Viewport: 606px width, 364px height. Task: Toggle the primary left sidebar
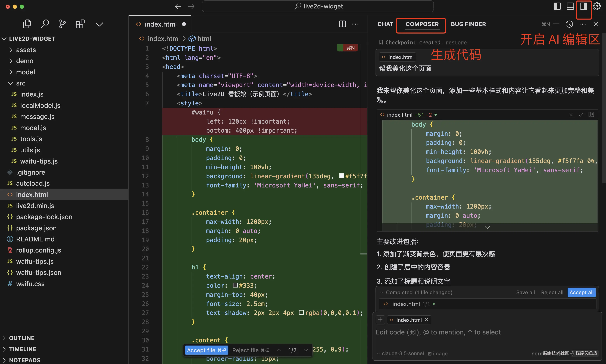(x=557, y=6)
